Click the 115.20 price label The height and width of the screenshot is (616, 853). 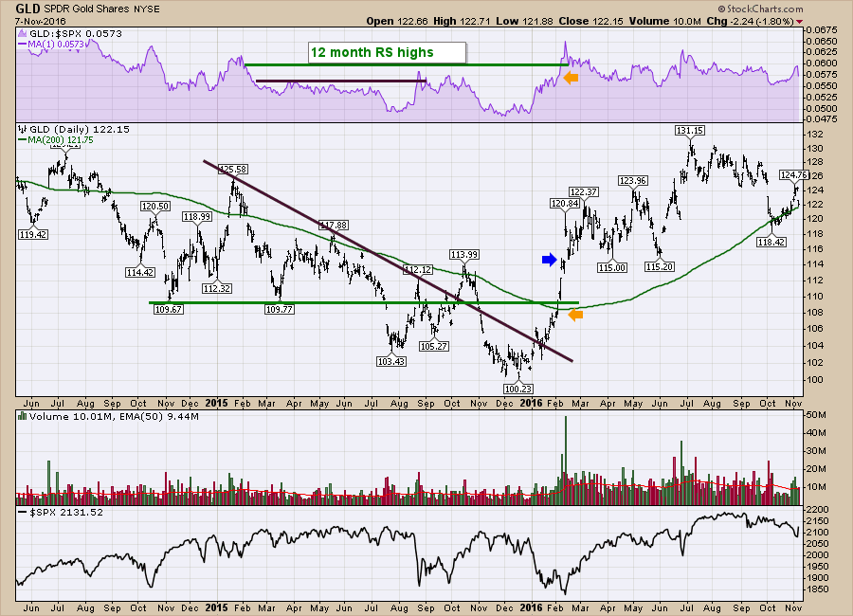pyautogui.click(x=660, y=266)
